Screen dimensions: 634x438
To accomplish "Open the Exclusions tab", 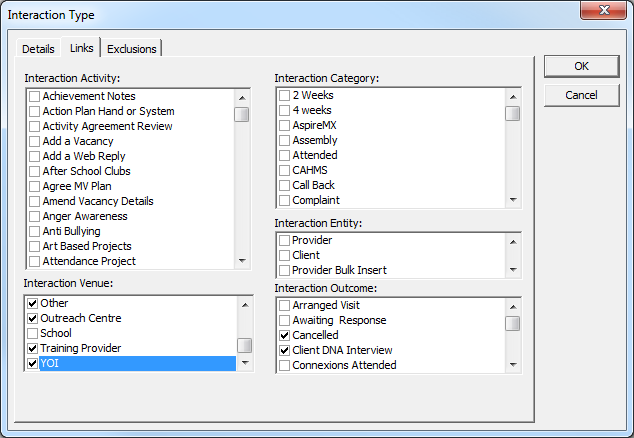I will [131, 49].
